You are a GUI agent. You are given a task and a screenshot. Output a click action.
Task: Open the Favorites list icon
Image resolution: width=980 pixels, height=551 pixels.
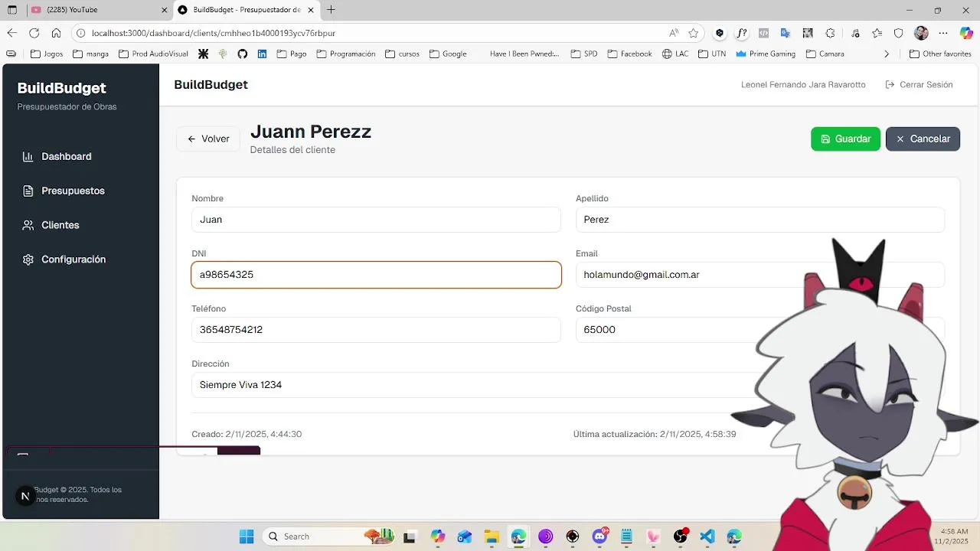click(877, 33)
